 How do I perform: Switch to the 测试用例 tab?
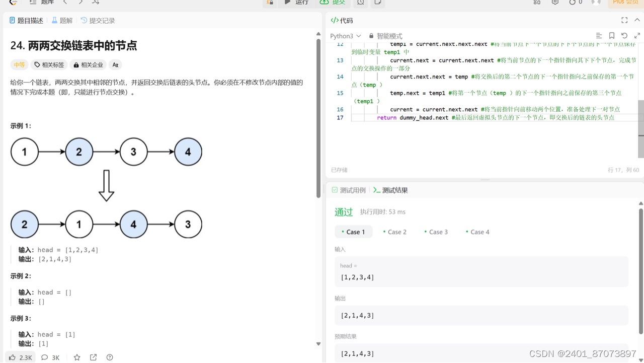point(349,190)
